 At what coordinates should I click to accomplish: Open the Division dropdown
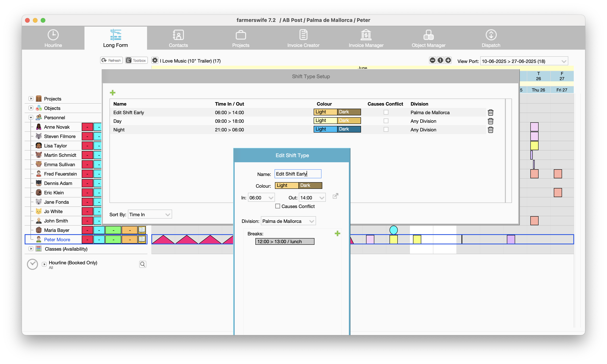[288, 221]
